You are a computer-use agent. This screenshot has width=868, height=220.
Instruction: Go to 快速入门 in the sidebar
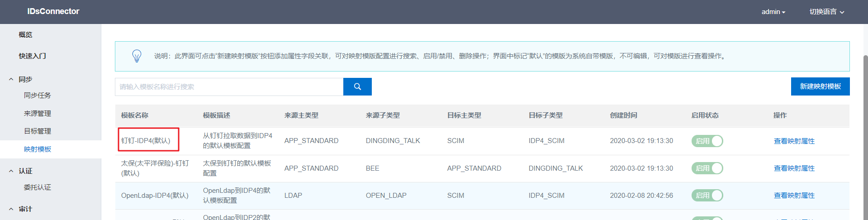click(x=32, y=56)
